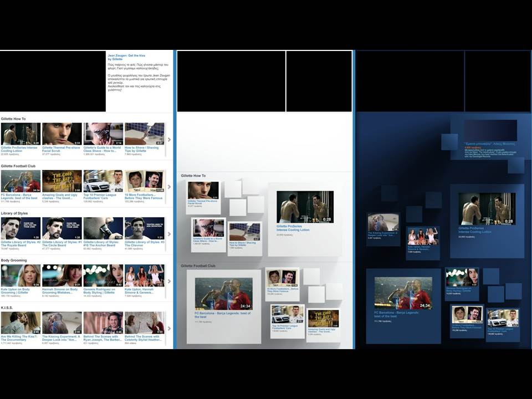Play 10 More Footballers card in grey panel

click(x=282, y=277)
